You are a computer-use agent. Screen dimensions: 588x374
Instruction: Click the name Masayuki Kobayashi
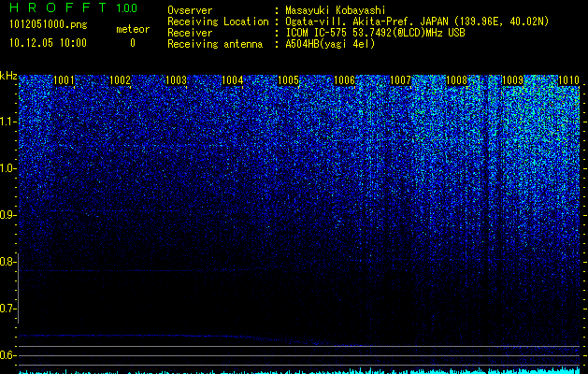pos(336,10)
